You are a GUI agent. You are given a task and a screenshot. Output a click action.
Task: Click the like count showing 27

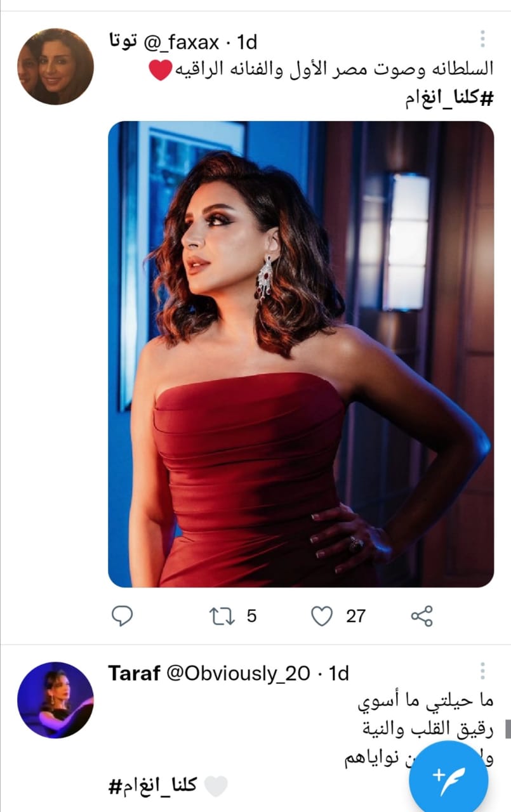355,616
